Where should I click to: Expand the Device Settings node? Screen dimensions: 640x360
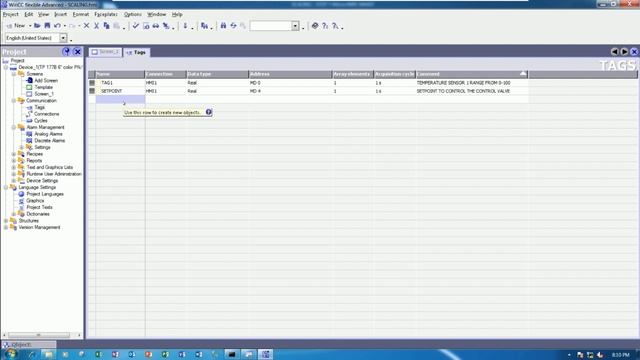click(x=13, y=180)
